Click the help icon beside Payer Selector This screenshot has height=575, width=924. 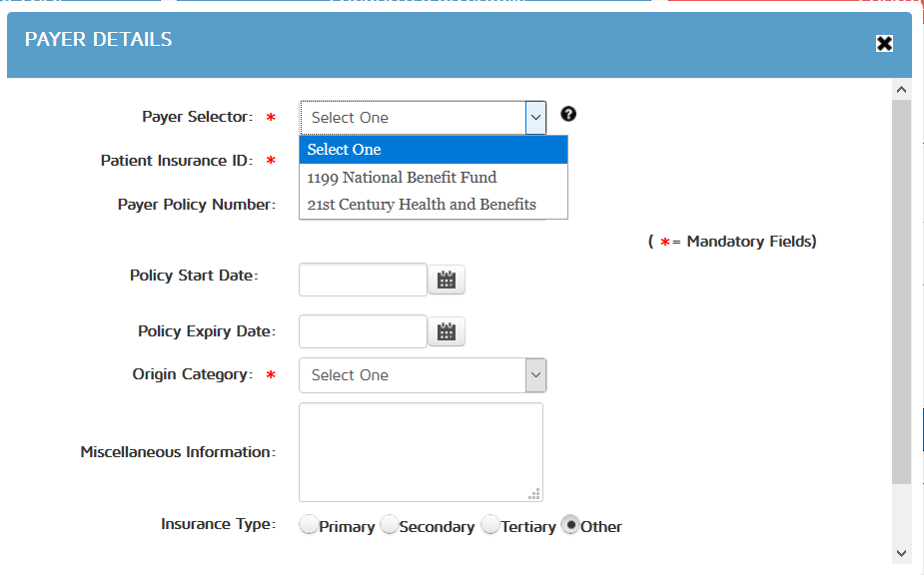click(568, 114)
